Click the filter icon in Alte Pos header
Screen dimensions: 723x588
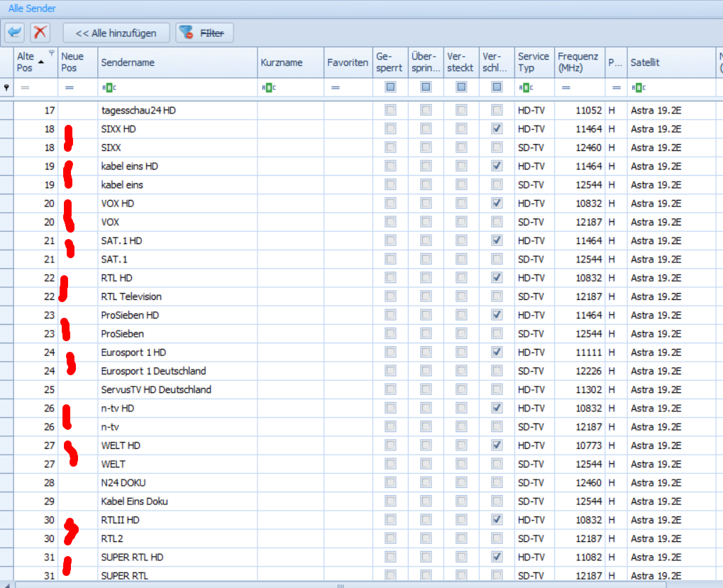click(x=51, y=53)
